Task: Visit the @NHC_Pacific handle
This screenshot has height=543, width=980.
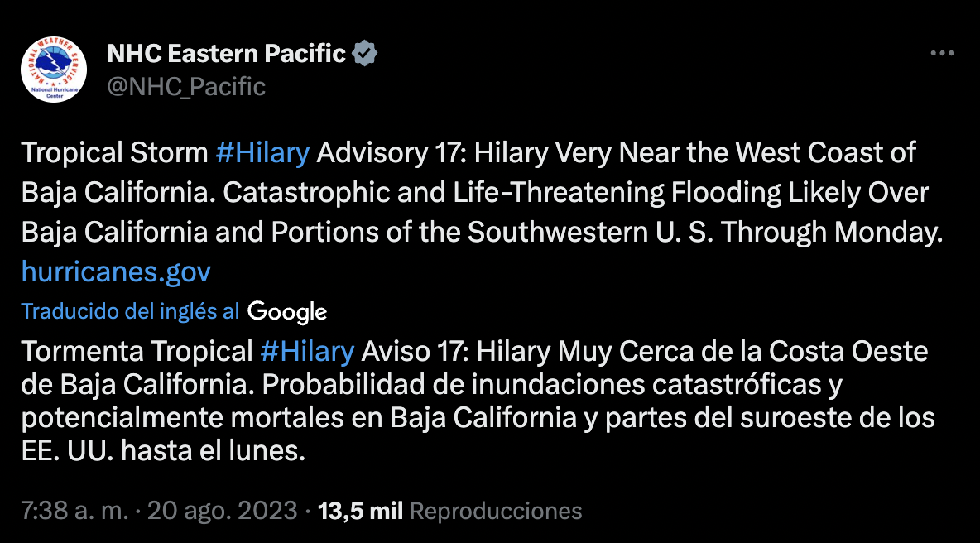Action: [186, 86]
